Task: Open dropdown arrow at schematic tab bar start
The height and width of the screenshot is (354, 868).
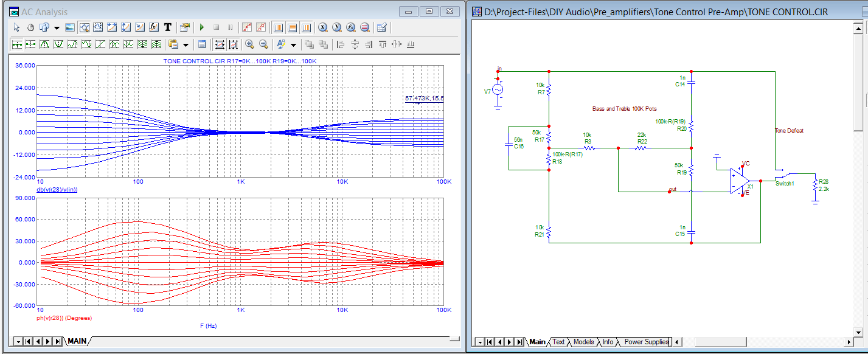Action: (479, 342)
